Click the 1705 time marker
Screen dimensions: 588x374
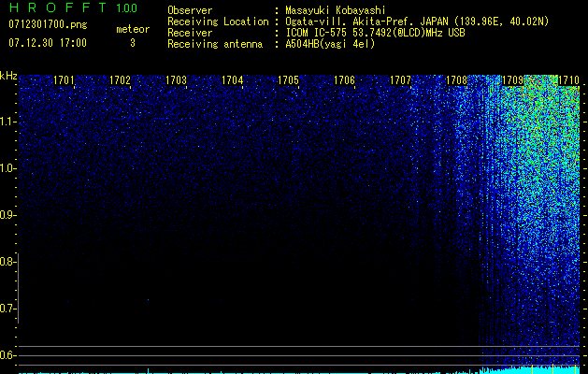pyautogui.click(x=288, y=80)
